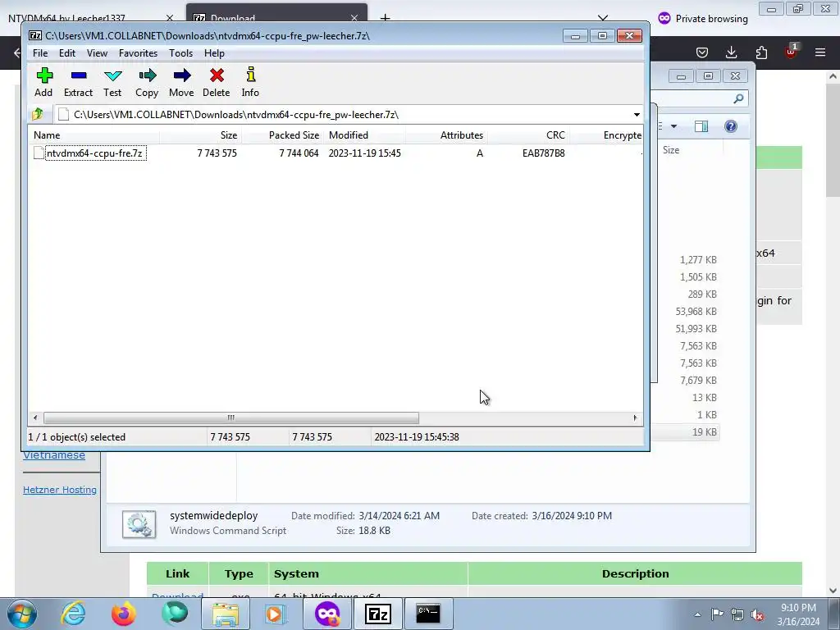Open the Windows Start button

point(22,614)
